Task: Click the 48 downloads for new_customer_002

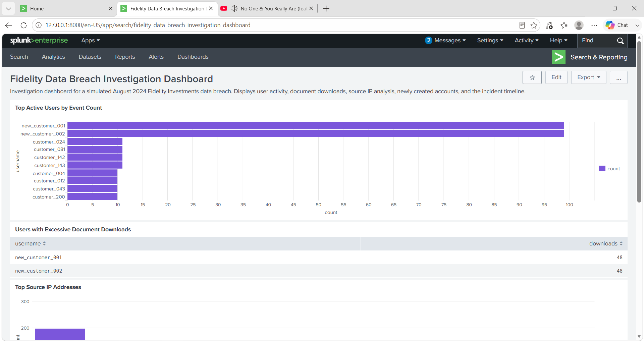Action: click(620, 271)
